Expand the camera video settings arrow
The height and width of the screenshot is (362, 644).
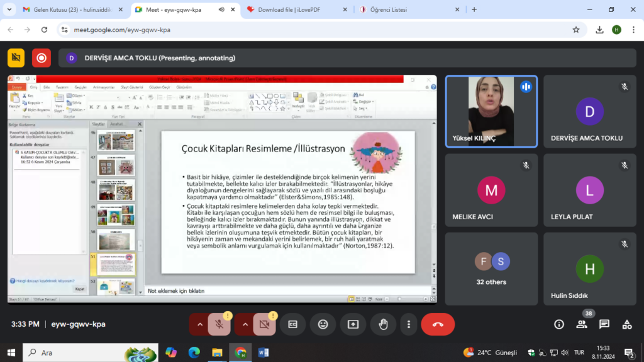(245, 324)
